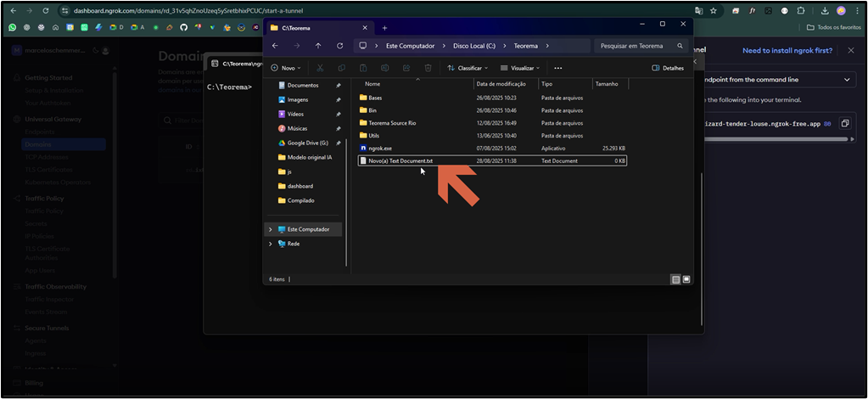Go back in the Chrome browser
Screen dimensions: 868x399
14,10
